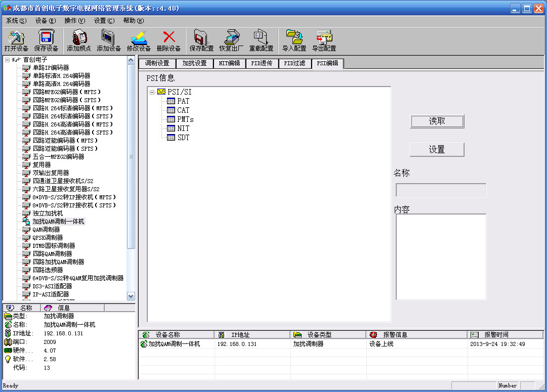The width and height of the screenshot is (547, 392).
Task: Switch to the NIT编辑 tab
Action: [230, 63]
